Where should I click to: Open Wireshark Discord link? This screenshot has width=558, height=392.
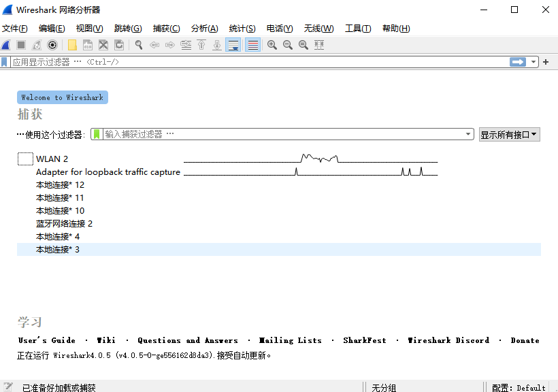(x=448, y=340)
